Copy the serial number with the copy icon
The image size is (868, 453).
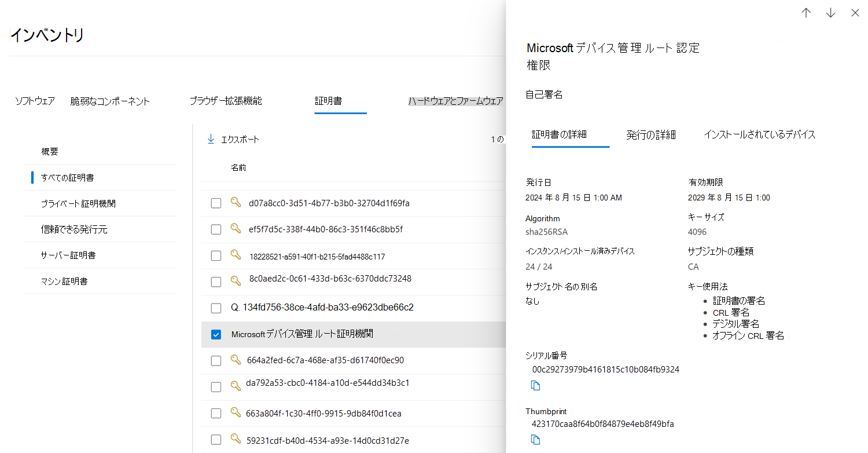pos(535,386)
